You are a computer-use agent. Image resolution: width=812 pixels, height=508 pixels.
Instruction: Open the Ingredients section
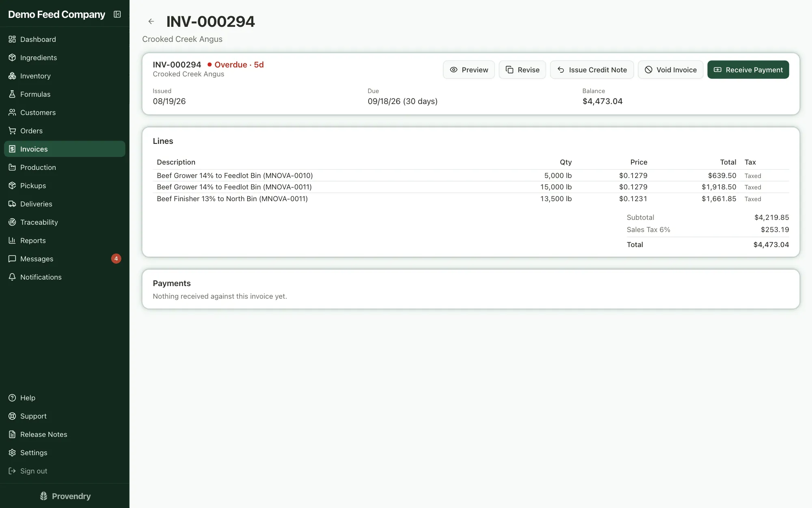(x=65, y=58)
